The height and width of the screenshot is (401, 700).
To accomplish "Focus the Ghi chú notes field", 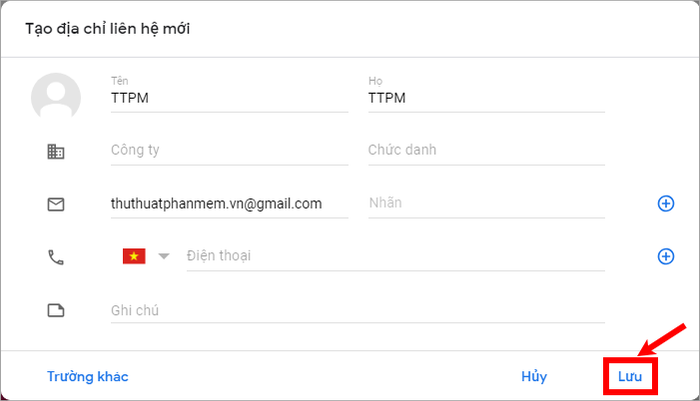I will coord(358,310).
